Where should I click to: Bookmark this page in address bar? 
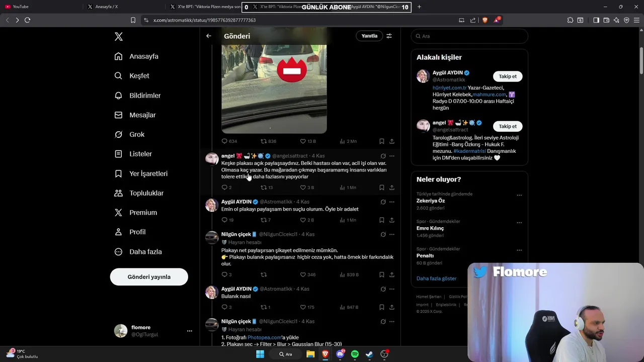(133, 20)
